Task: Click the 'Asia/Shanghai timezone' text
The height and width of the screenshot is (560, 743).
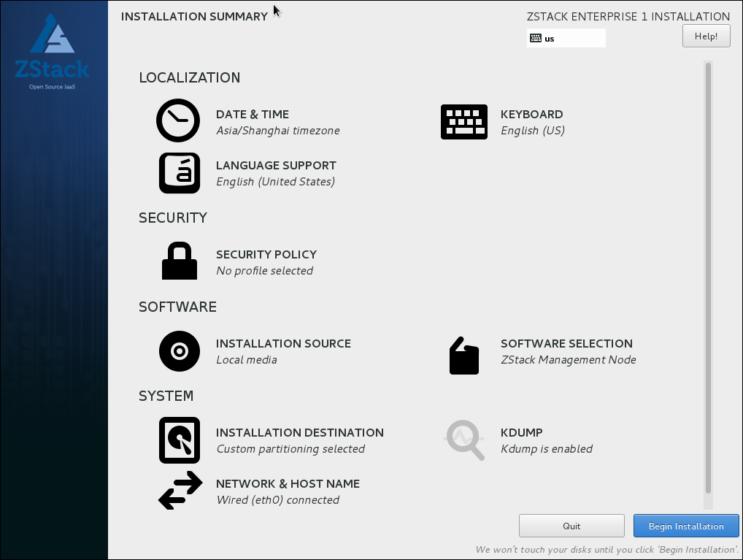Action: (278, 131)
